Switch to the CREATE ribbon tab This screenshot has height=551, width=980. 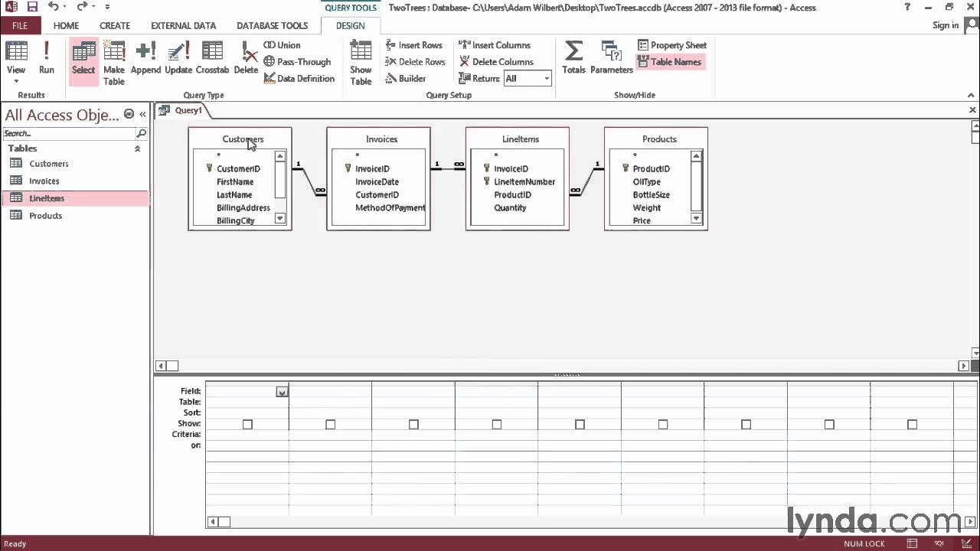pyautogui.click(x=115, y=25)
